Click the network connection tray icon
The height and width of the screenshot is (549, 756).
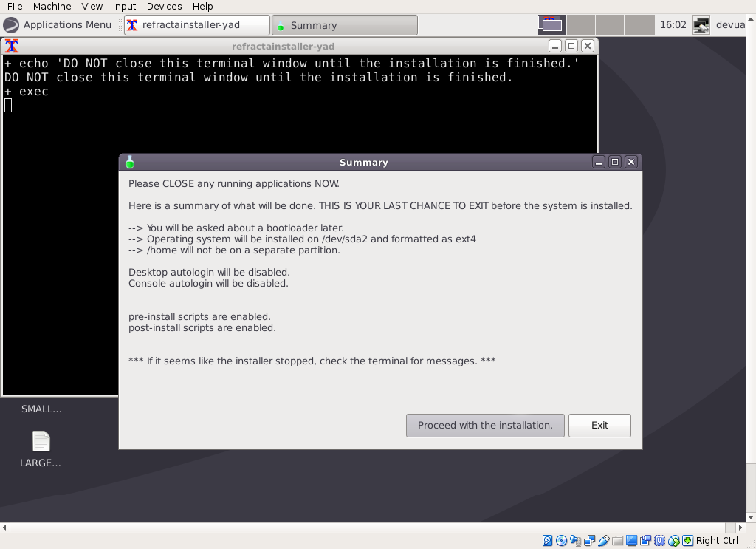(x=701, y=25)
